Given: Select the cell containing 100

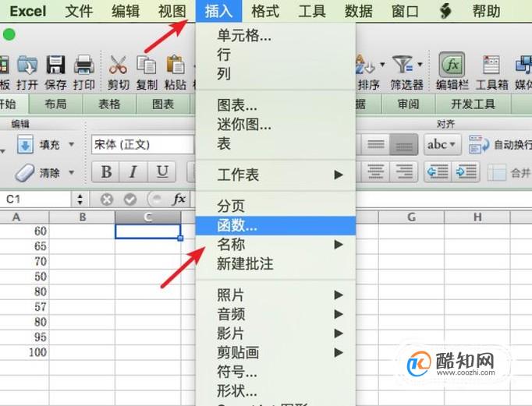Looking at the screenshot, I should (24, 352).
